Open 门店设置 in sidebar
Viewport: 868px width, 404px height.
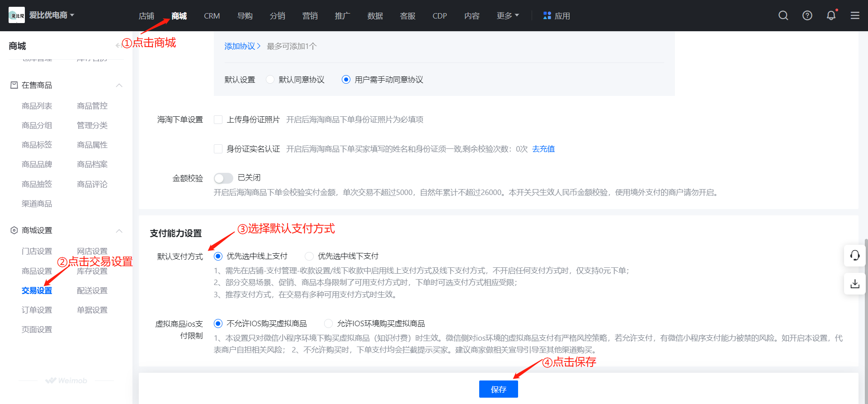point(37,251)
